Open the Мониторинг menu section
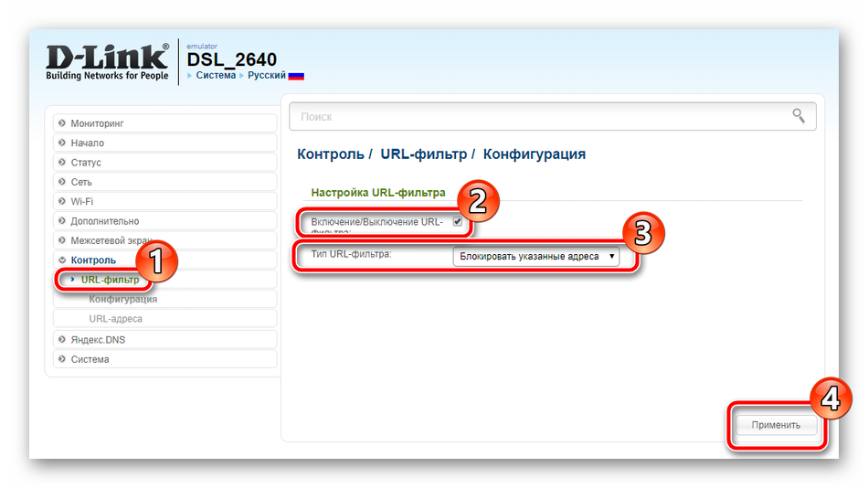This screenshot has width=868, height=488. (x=165, y=123)
